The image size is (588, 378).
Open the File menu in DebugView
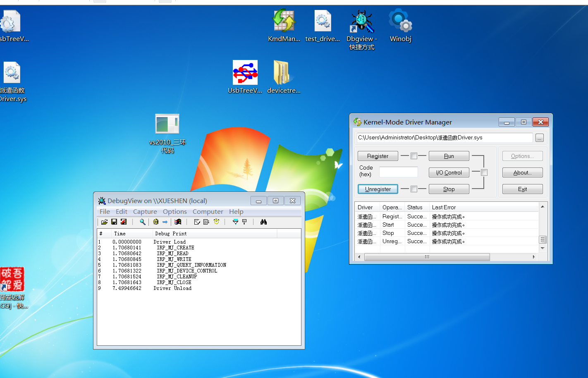(x=105, y=211)
